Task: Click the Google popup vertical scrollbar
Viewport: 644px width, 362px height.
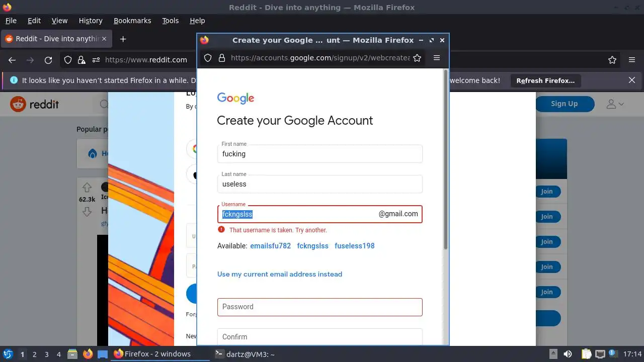Action: tap(445, 159)
